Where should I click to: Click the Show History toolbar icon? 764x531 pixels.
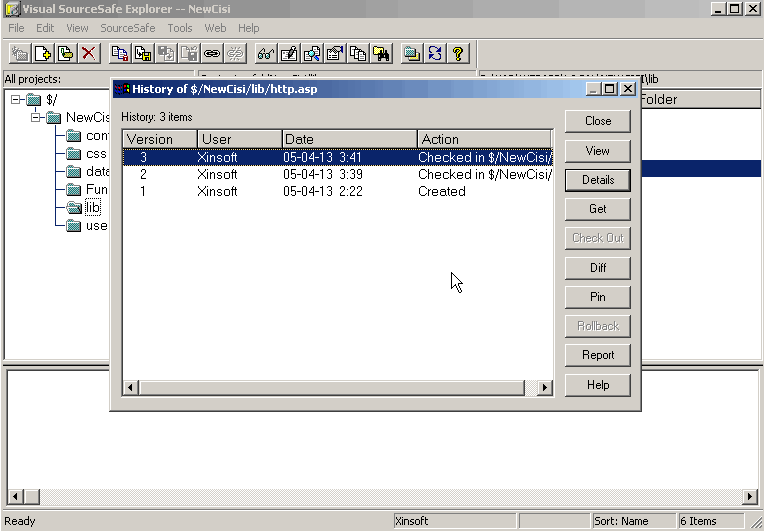[358, 53]
